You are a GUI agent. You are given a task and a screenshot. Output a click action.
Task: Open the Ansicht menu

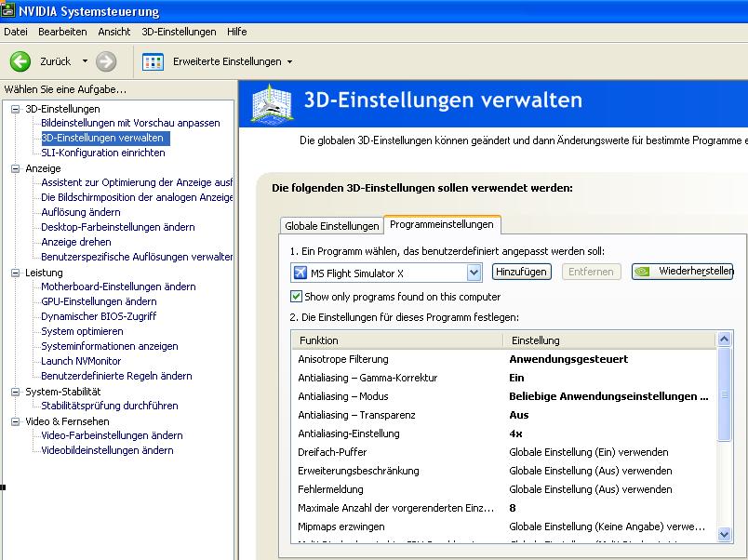114,32
